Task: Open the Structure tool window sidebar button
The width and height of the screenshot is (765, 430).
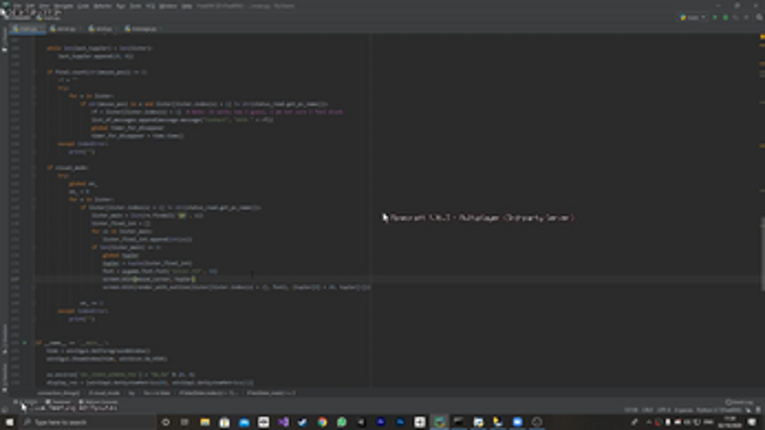Action: coord(4,339)
